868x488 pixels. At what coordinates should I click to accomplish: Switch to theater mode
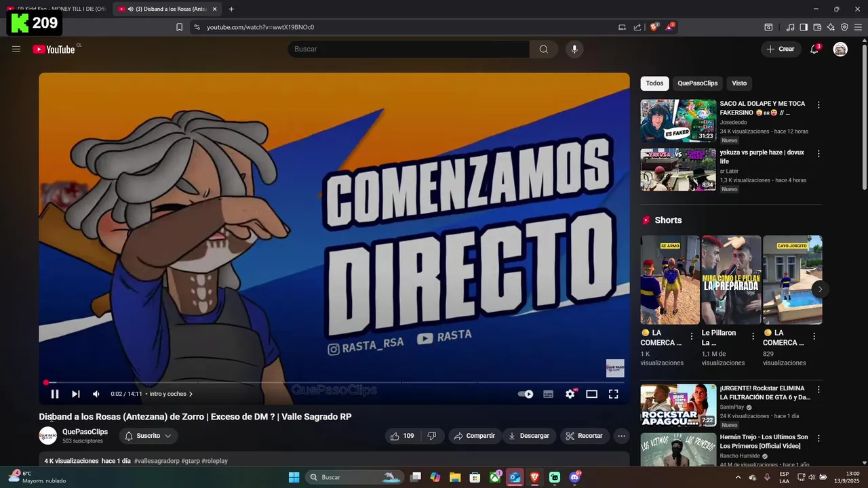point(591,394)
